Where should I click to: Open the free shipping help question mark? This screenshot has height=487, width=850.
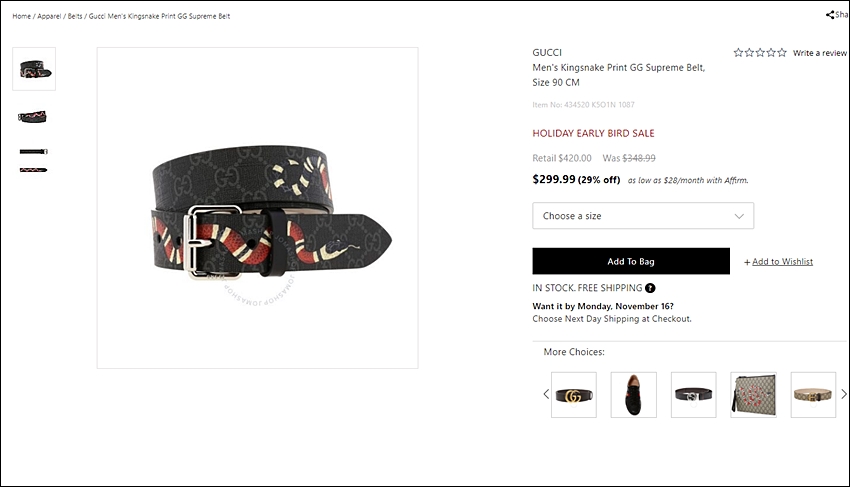point(650,288)
